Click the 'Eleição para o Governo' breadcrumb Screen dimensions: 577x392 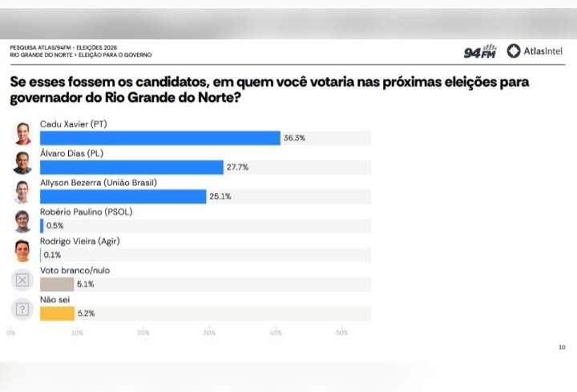pos(115,55)
